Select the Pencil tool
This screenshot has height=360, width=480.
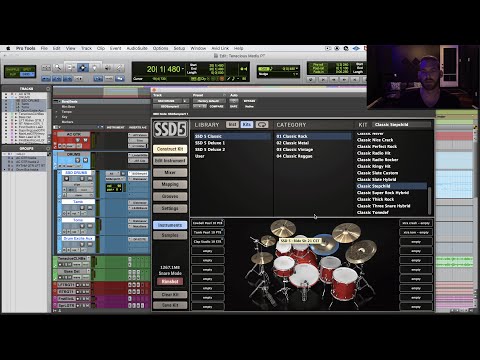point(119,68)
